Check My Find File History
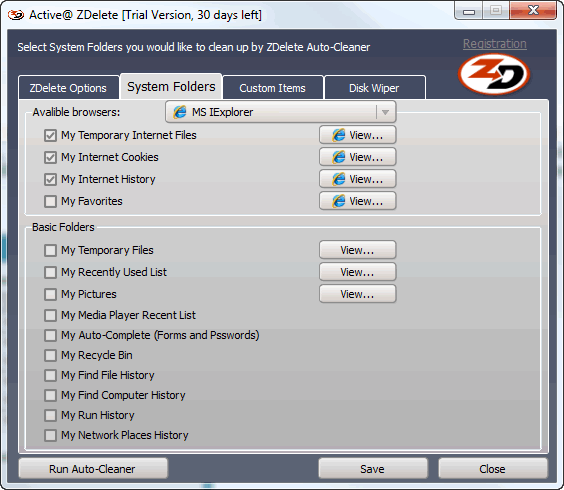This screenshot has width=564, height=490. coord(50,375)
